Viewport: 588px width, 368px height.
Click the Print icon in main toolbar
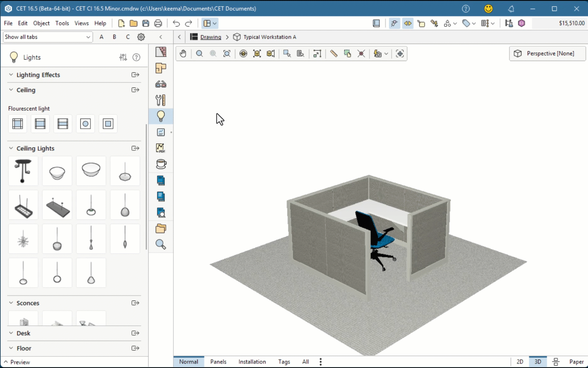(x=158, y=23)
